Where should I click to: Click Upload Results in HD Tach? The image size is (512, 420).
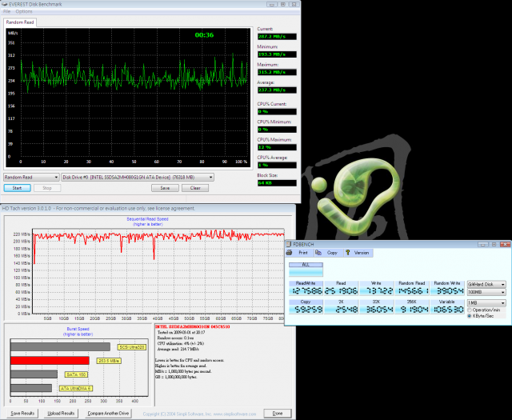[61, 413]
